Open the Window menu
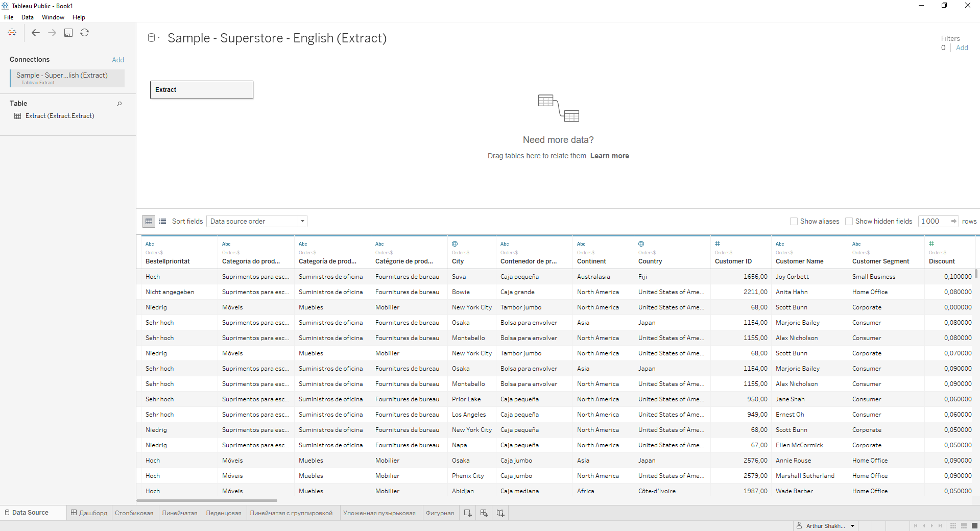This screenshot has width=980, height=531. coord(53,17)
